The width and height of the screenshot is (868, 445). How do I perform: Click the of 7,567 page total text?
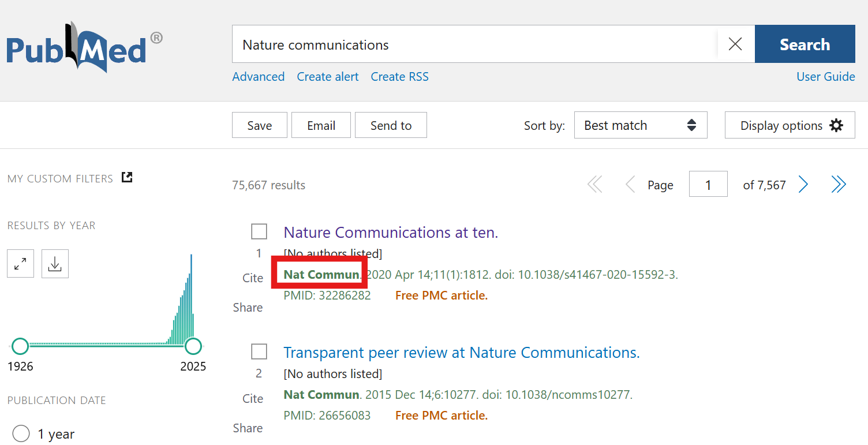[x=764, y=185]
